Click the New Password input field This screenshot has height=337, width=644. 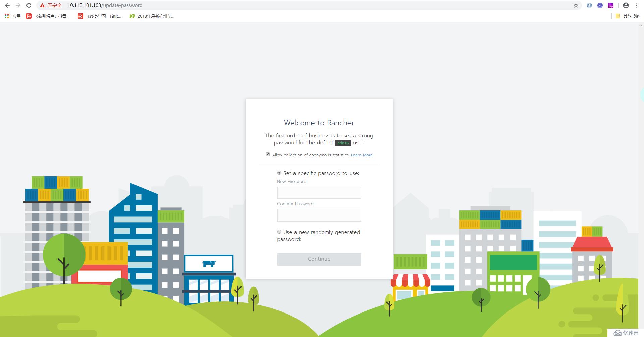pyautogui.click(x=319, y=193)
